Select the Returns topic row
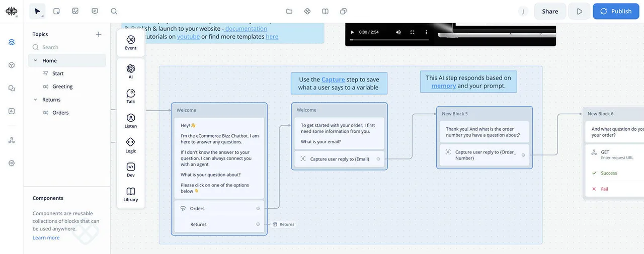644x254 pixels. point(67,100)
